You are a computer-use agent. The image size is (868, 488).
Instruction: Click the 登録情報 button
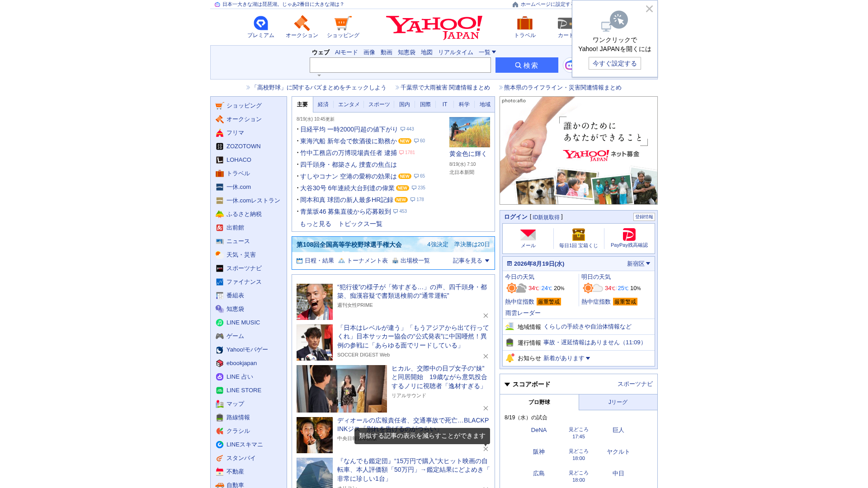point(644,217)
